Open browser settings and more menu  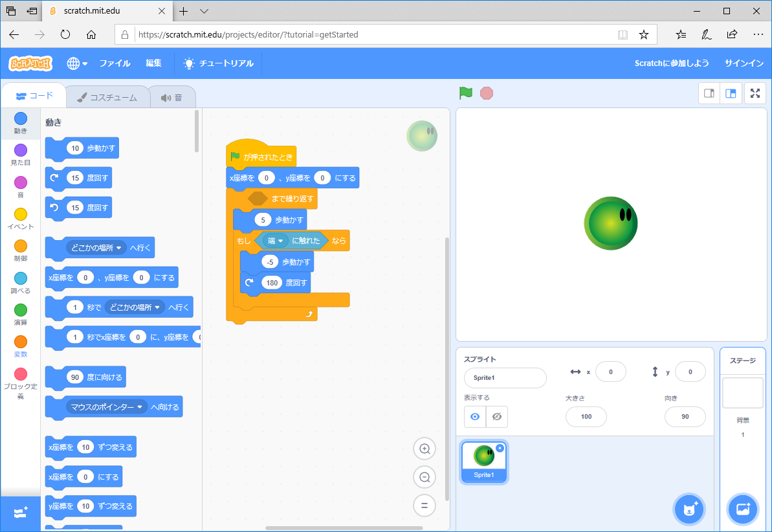tap(758, 34)
